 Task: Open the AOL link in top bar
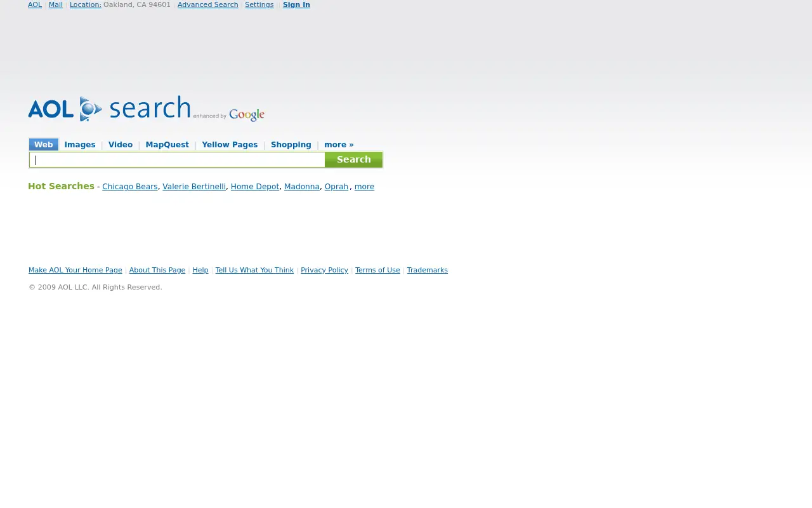point(35,4)
